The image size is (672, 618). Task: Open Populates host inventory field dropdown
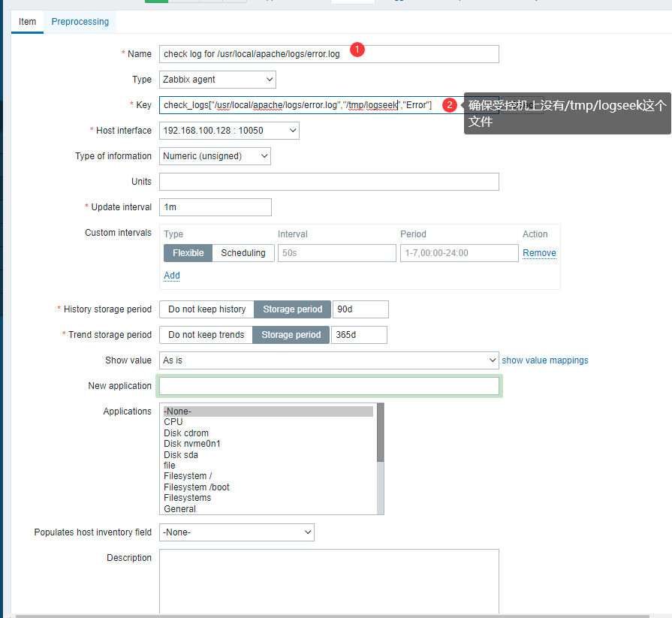(x=237, y=532)
